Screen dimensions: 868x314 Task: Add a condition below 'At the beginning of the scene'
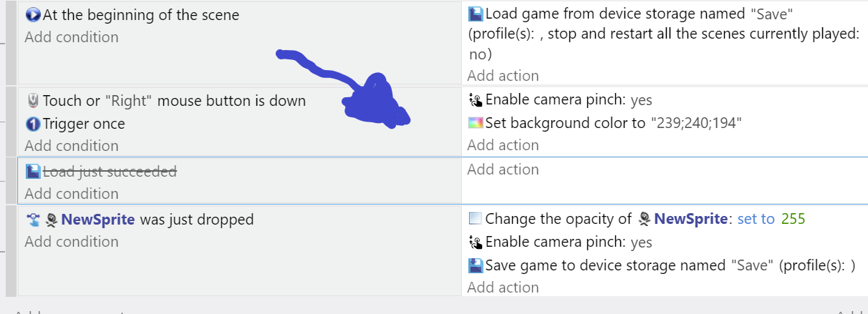(x=72, y=37)
